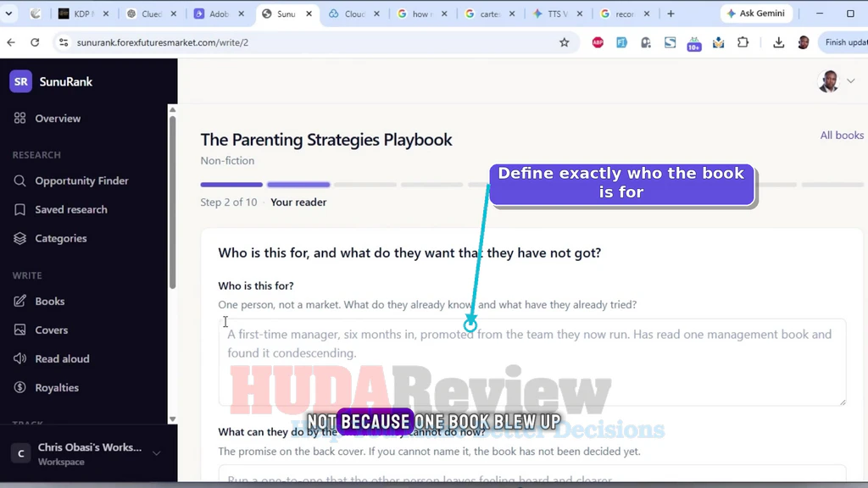The width and height of the screenshot is (868, 488).
Task: Expand the Chris Obasi workspace switcher
Action: [x=157, y=454]
